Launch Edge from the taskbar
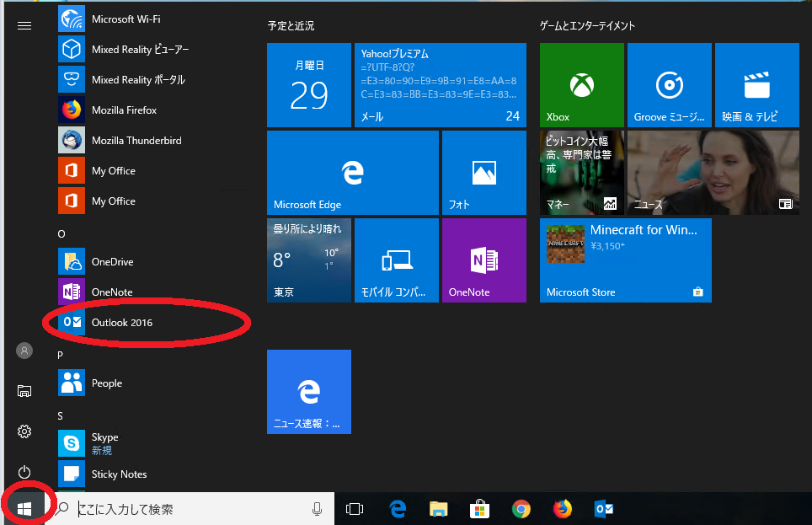Screen dimensions: 812x525 (398, 509)
